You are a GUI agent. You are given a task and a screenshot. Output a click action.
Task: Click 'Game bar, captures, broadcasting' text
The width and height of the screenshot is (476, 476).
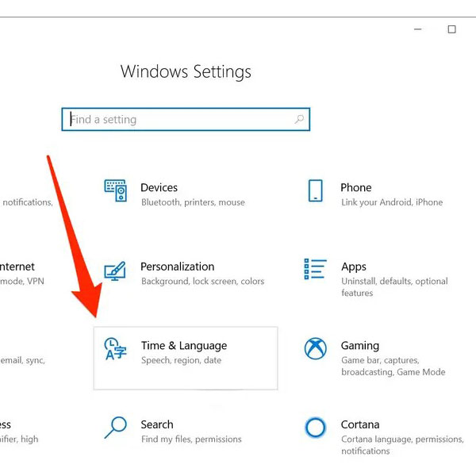coord(393,366)
